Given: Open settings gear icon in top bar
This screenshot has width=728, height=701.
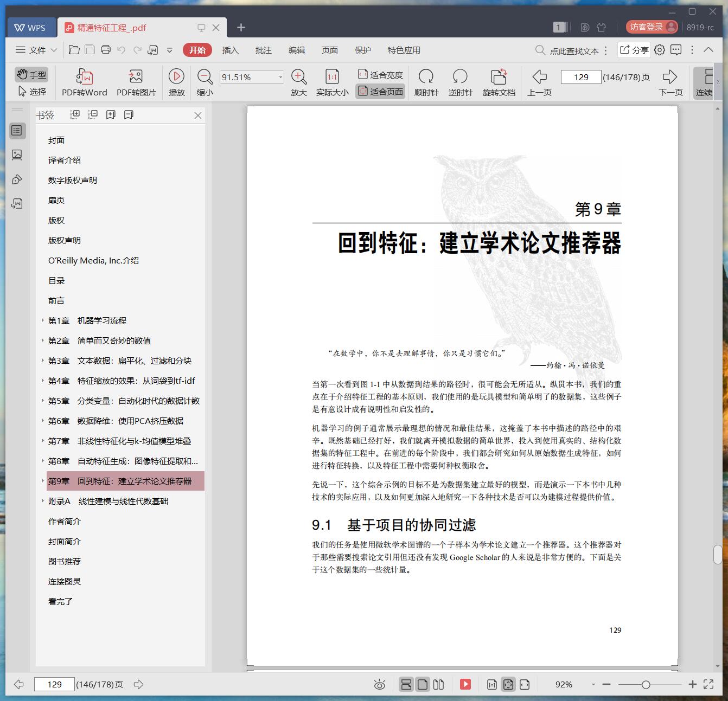Looking at the screenshot, I should [x=660, y=50].
